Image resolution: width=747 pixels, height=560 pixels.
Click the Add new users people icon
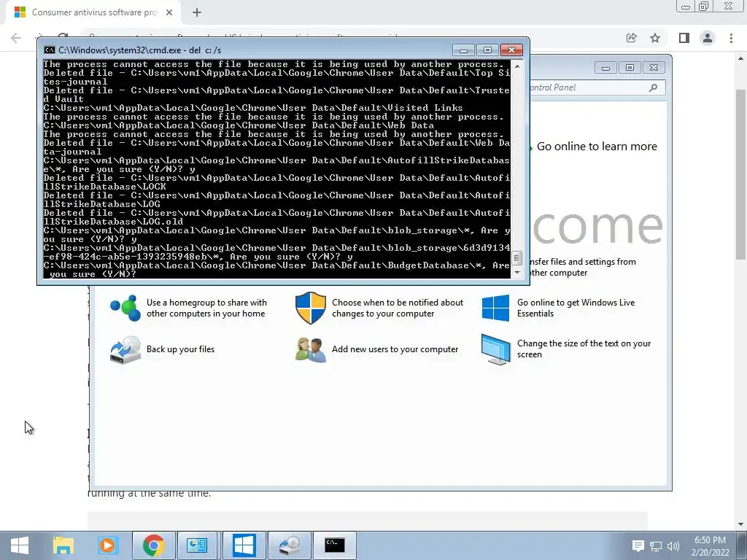pos(311,349)
